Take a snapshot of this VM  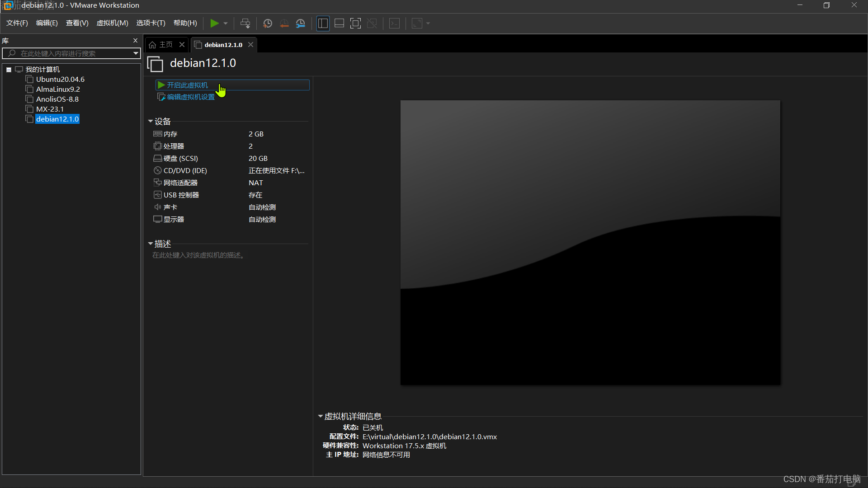[268, 23]
